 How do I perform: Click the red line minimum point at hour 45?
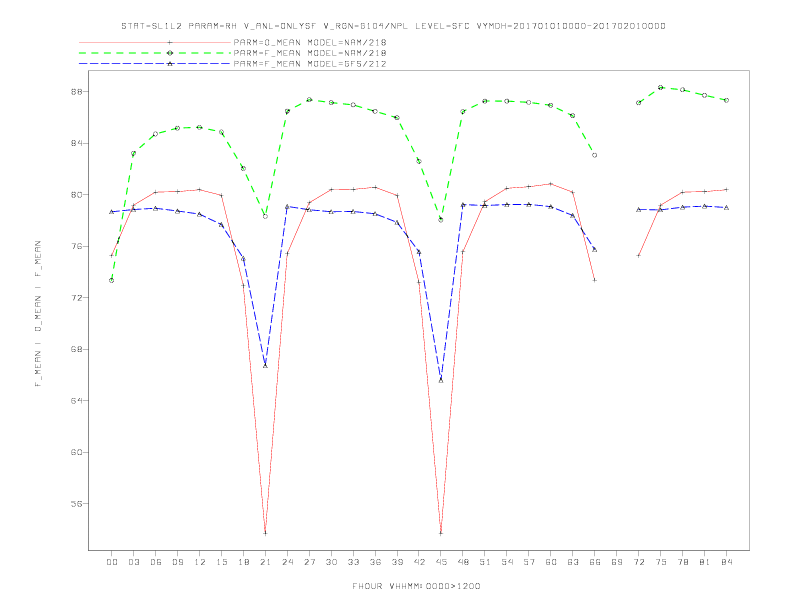tap(441, 533)
